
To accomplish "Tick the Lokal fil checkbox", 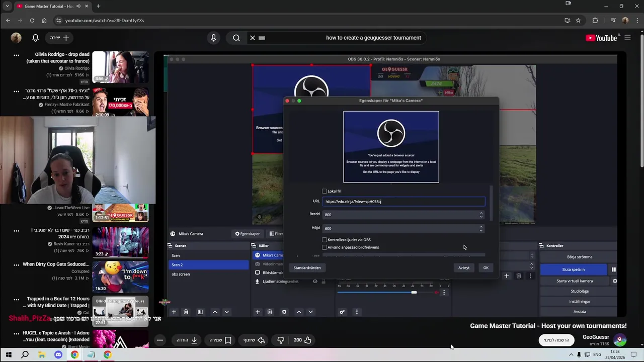I will coord(325,191).
